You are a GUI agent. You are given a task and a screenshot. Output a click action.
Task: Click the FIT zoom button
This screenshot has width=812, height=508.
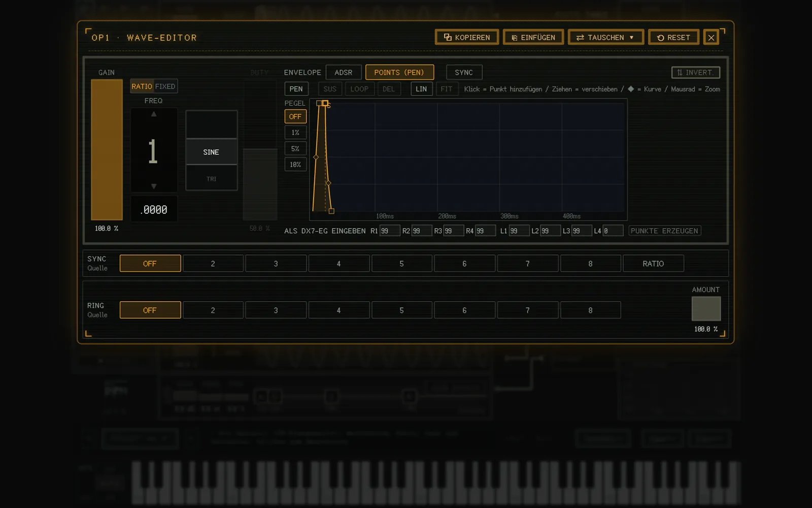coord(447,89)
